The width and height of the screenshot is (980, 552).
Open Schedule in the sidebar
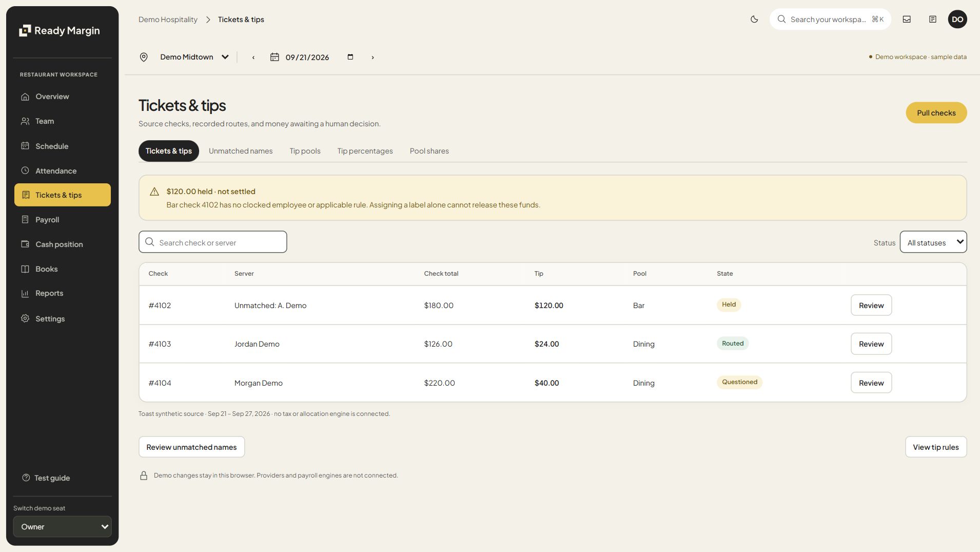pyautogui.click(x=63, y=146)
